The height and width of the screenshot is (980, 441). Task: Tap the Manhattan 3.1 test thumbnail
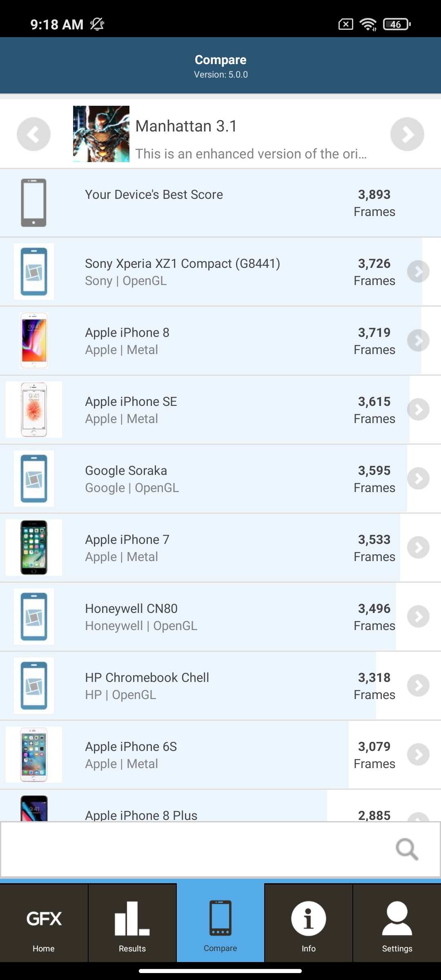coord(101,134)
